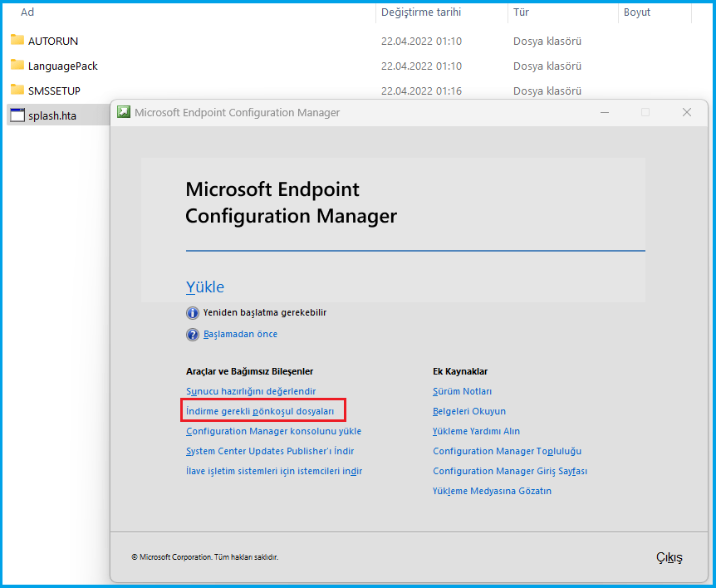Click the AUTORUN folder icon
The image size is (716, 588).
click(17, 41)
